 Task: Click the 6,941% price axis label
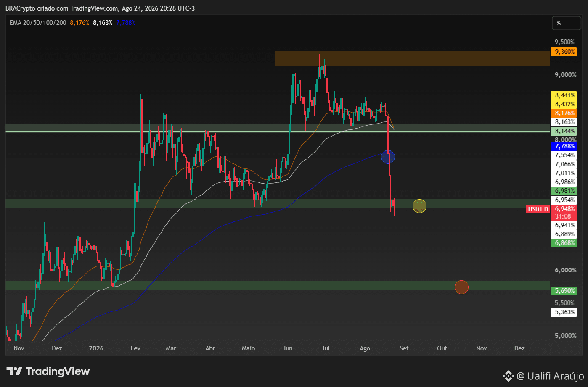pos(563,225)
